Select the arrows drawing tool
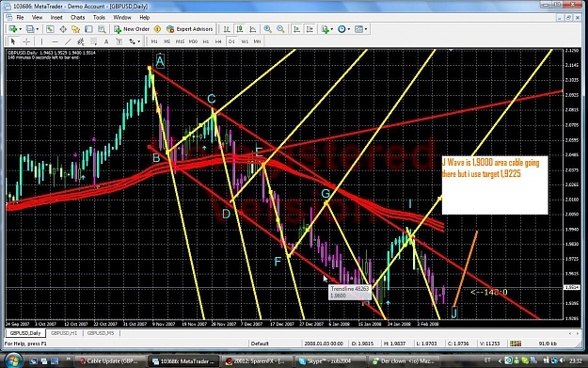 132,41
